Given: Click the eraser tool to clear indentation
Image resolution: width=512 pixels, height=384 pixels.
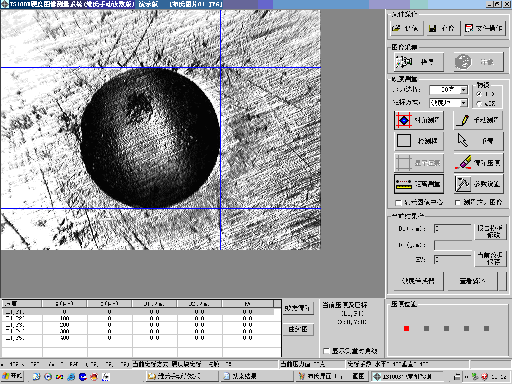Looking at the screenshot, I should pyautogui.click(x=478, y=163).
